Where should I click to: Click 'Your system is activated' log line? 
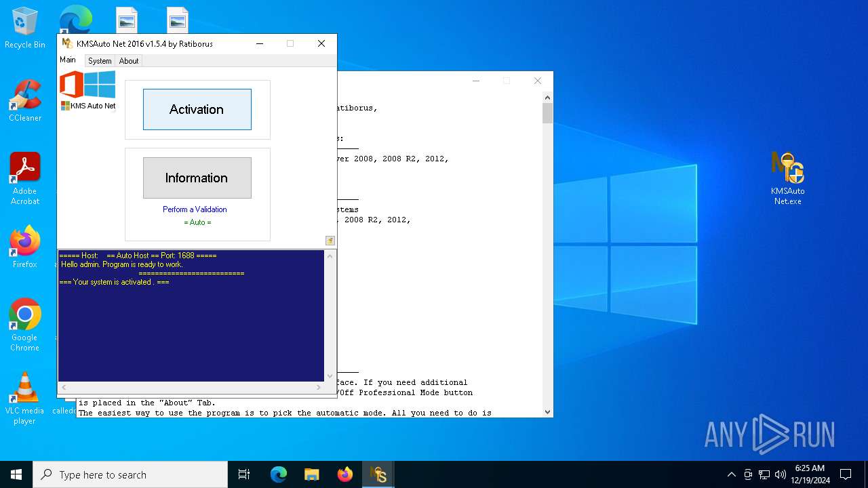[114, 282]
